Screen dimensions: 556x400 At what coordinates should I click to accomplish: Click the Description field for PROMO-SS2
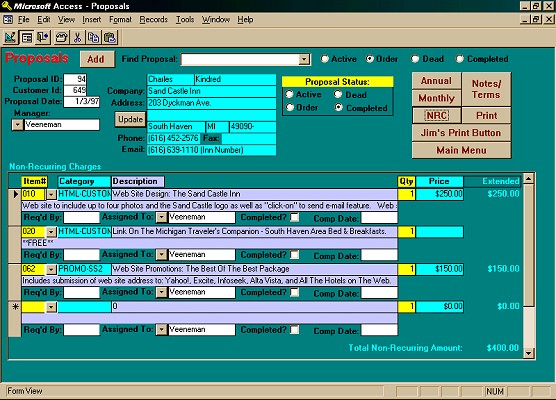click(x=254, y=269)
